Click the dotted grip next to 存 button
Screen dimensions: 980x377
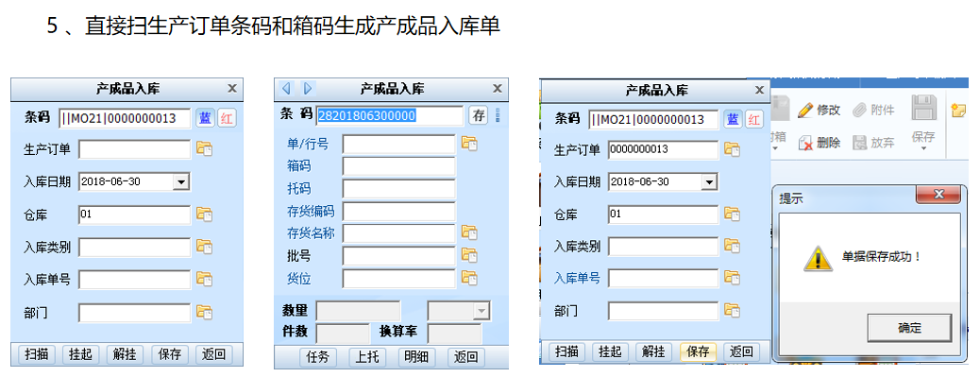[x=498, y=115]
